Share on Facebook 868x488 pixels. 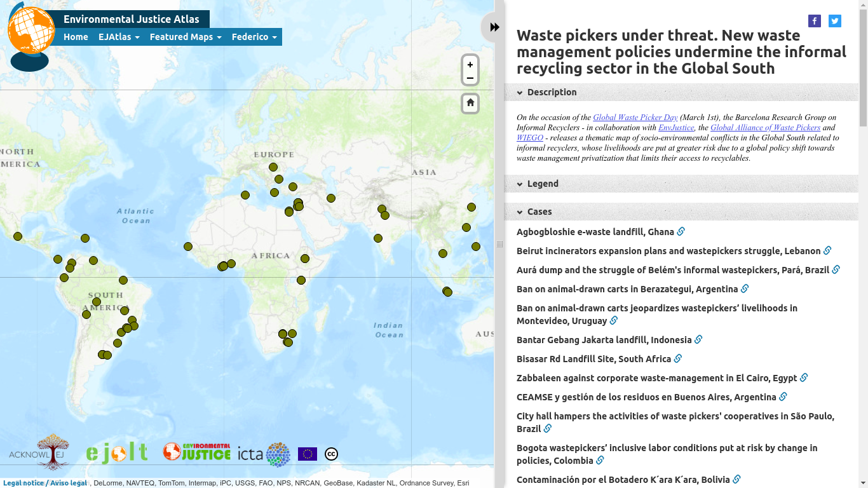pyautogui.click(x=814, y=21)
